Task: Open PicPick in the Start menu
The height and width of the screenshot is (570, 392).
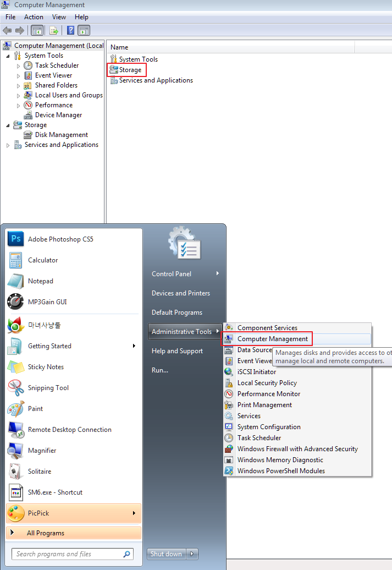Action: [74, 513]
